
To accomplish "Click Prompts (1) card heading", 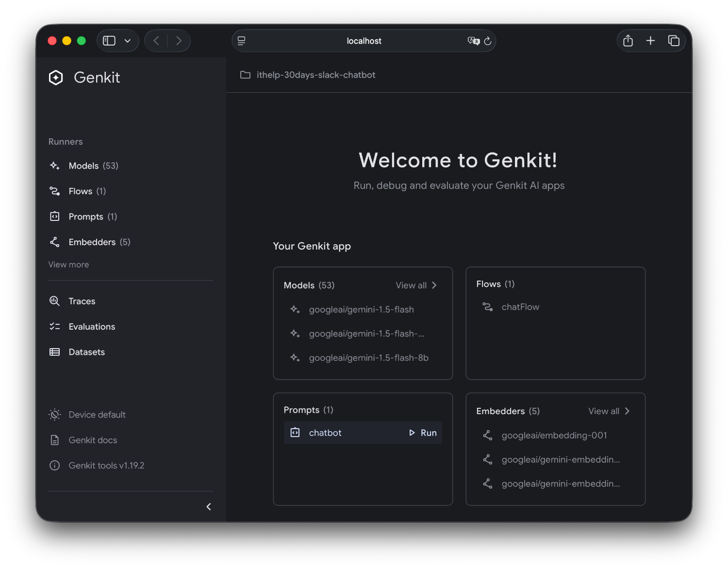I will pos(309,410).
